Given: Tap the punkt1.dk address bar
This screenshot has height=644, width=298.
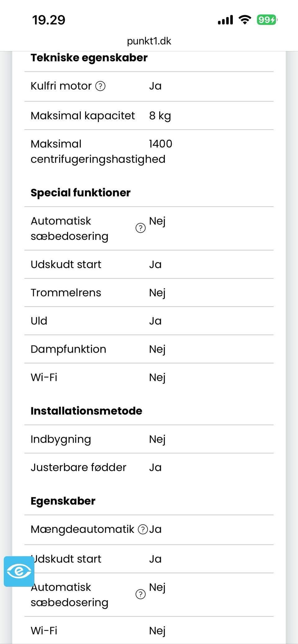Looking at the screenshot, I should (x=149, y=41).
